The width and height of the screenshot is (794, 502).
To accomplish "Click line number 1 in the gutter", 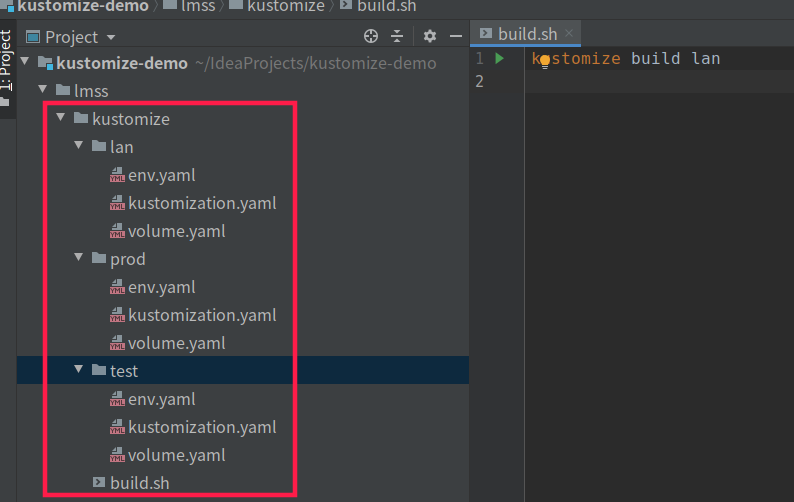I will coord(479,58).
